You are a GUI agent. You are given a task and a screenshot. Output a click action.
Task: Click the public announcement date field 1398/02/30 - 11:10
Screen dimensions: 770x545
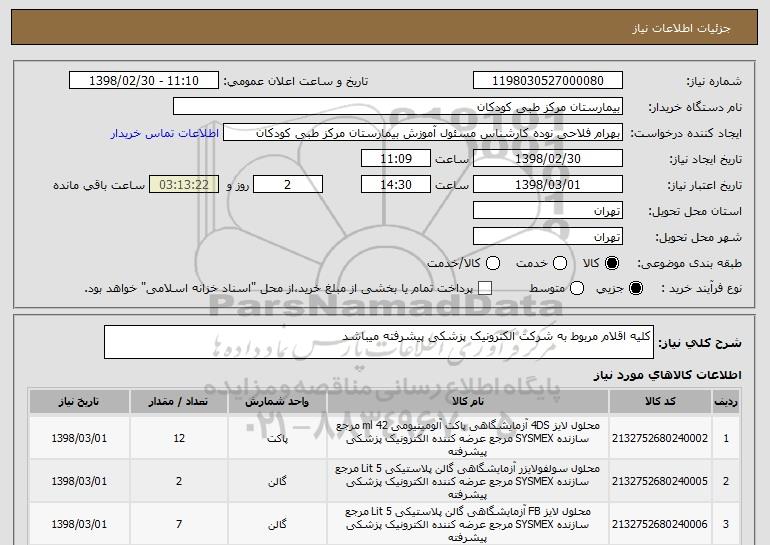[144, 81]
